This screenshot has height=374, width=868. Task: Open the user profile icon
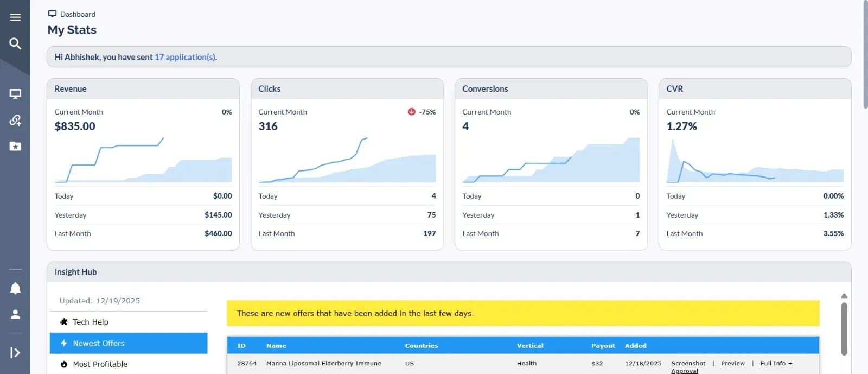[15, 314]
